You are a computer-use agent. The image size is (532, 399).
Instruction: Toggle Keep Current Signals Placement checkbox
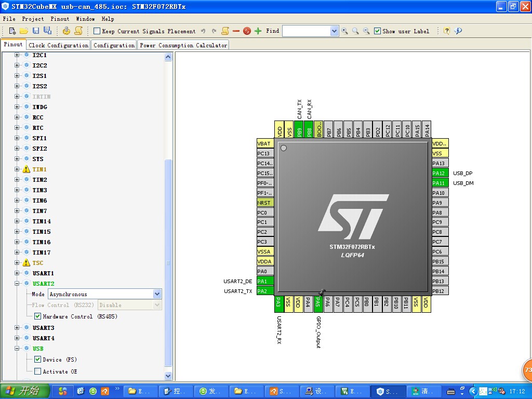click(x=97, y=31)
